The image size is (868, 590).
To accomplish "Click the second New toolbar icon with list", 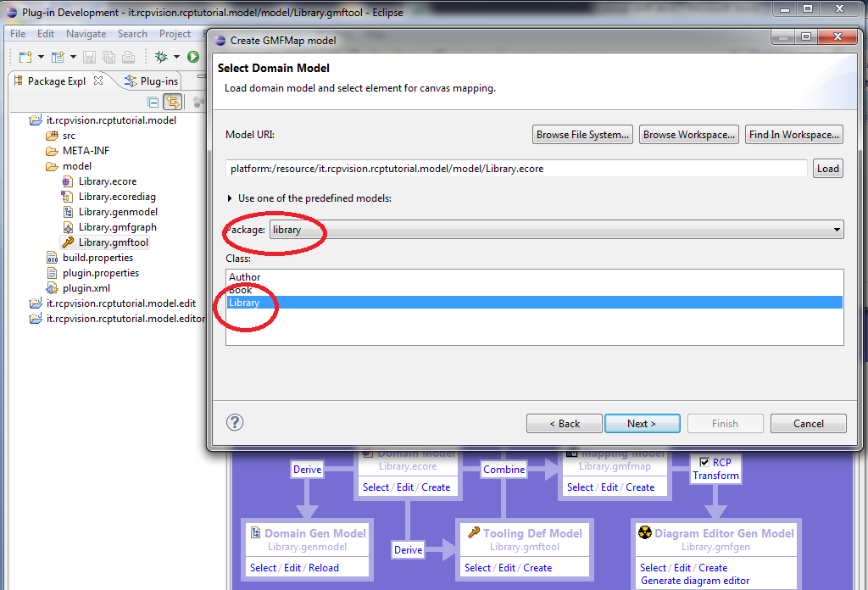I will coord(58,57).
